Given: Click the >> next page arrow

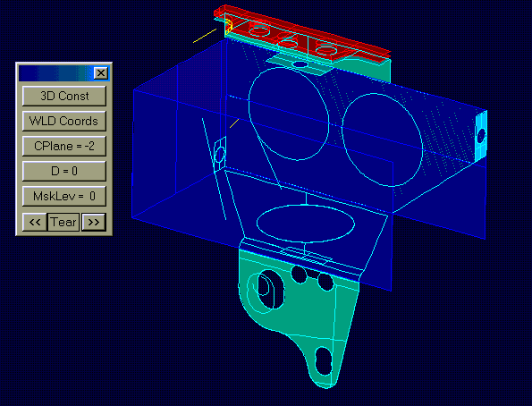Looking at the screenshot, I should tap(94, 222).
